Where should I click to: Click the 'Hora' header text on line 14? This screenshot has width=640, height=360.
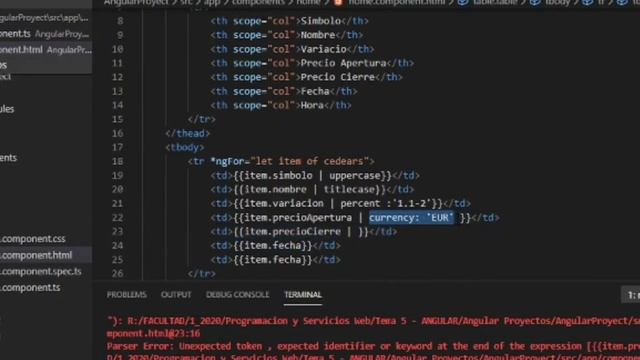(x=312, y=105)
